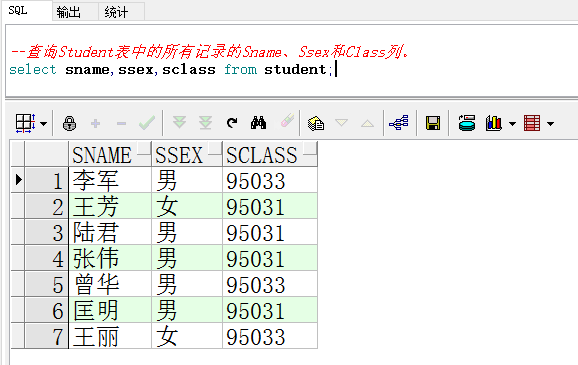
Task: Select row number 7 header
Action: point(46,336)
